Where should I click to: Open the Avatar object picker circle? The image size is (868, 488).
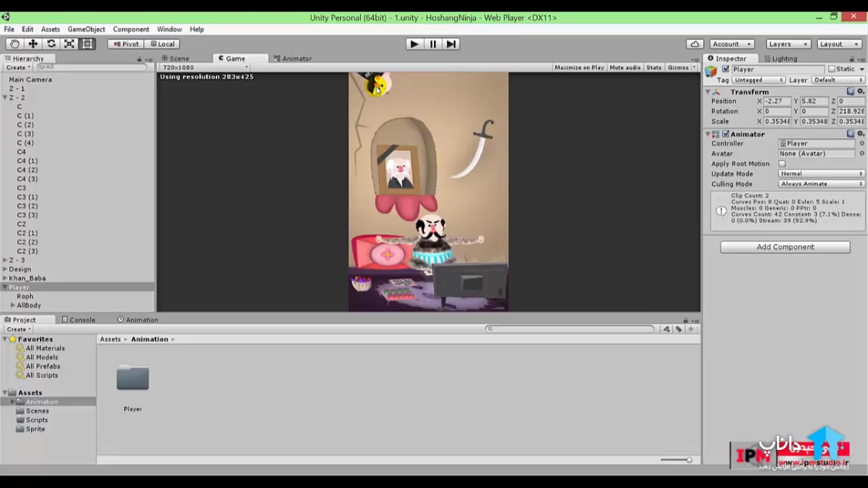coord(862,154)
